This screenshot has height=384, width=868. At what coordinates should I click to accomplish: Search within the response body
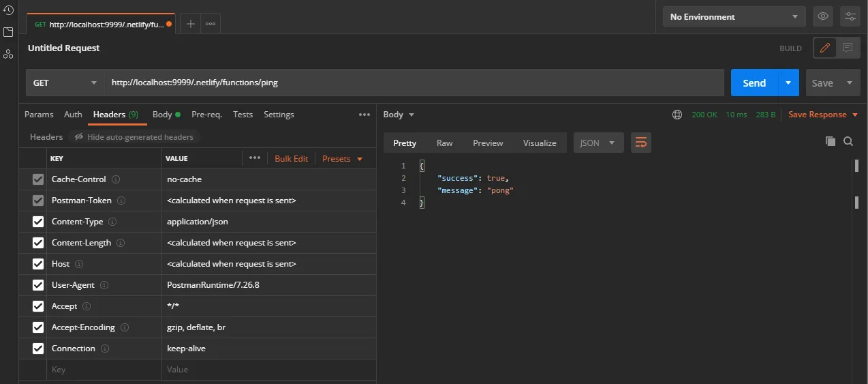[x=848, y=141]
